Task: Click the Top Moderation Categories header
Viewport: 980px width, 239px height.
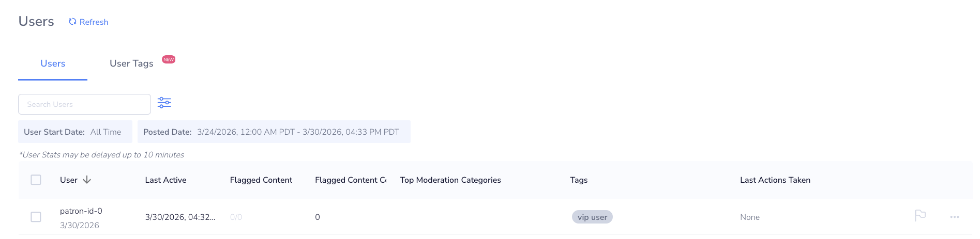Action: pos(450,180)
